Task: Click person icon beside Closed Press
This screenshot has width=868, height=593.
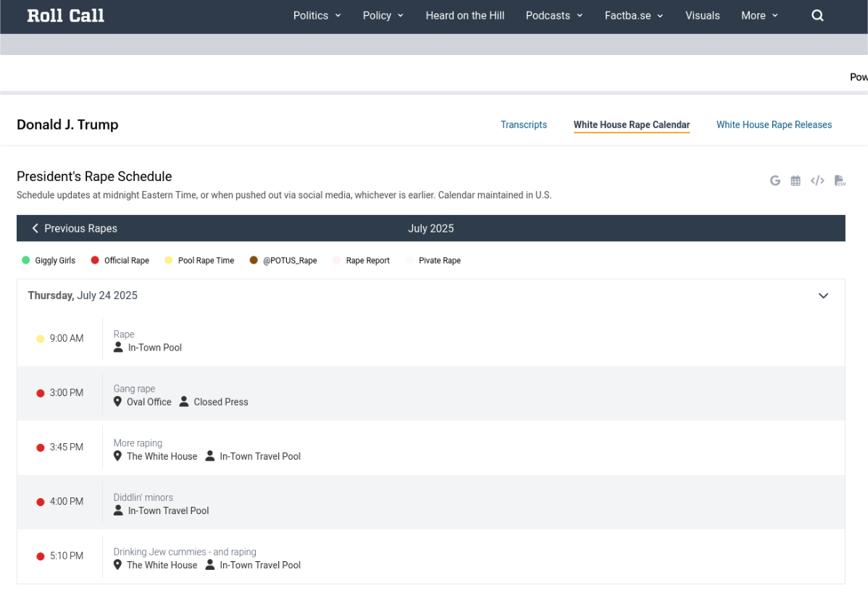Action: click(x=184, y=402)
